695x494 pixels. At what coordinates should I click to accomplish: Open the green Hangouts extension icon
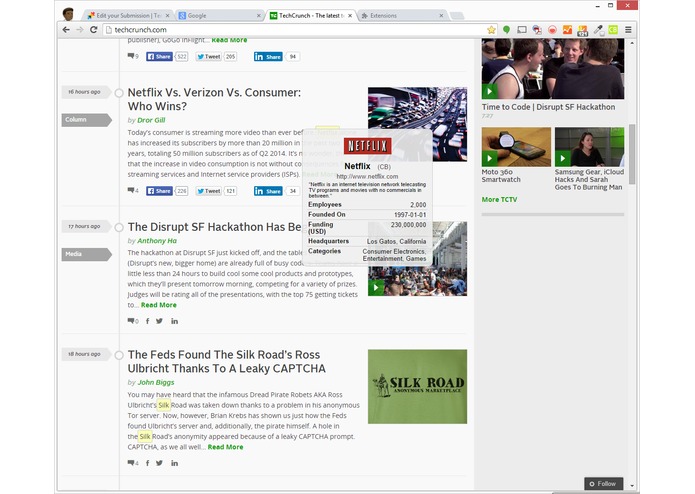click(507, 30)
